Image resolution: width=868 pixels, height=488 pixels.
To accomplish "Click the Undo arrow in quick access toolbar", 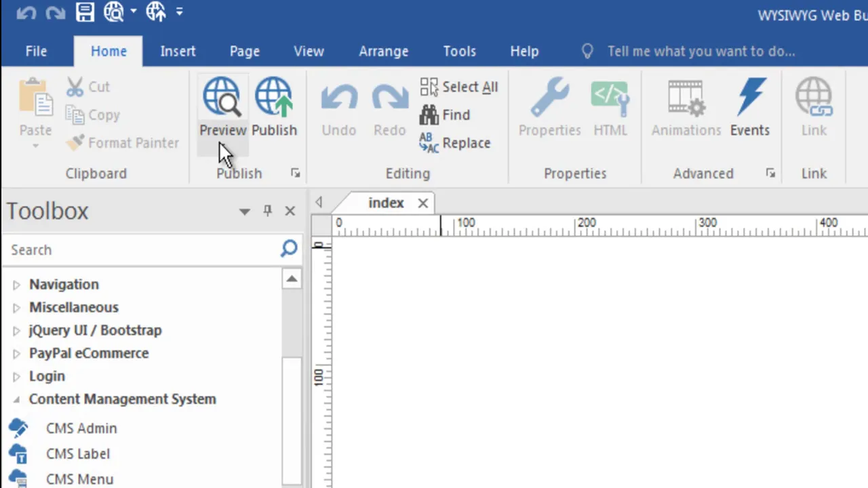I will pyautogui.click(x=26, y=12).
